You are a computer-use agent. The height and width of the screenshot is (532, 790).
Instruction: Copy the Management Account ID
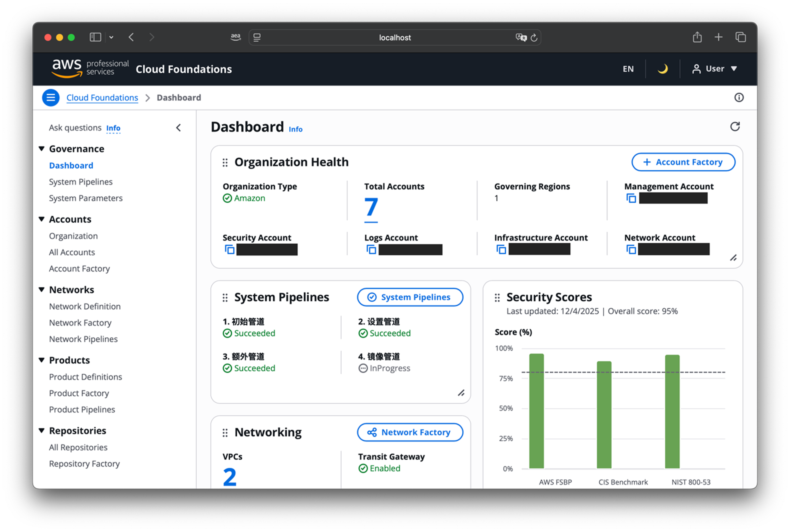point(631,198)
